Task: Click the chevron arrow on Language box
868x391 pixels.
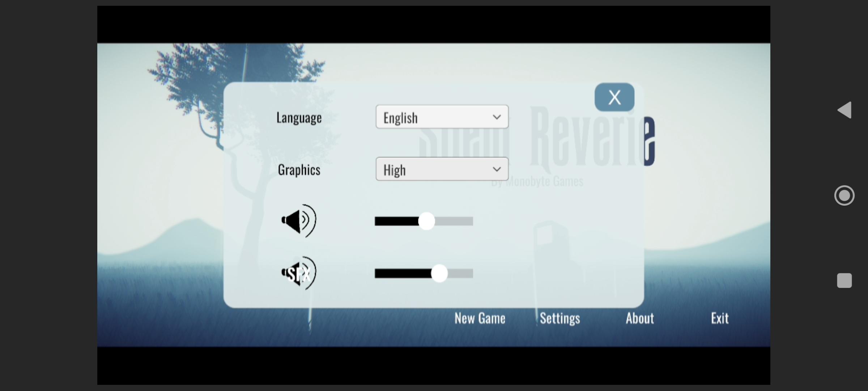Action: (497, 117)
